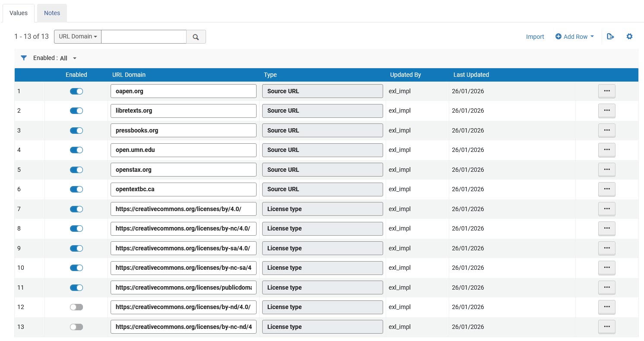Sort by the Updated By column header

point(406,75)
